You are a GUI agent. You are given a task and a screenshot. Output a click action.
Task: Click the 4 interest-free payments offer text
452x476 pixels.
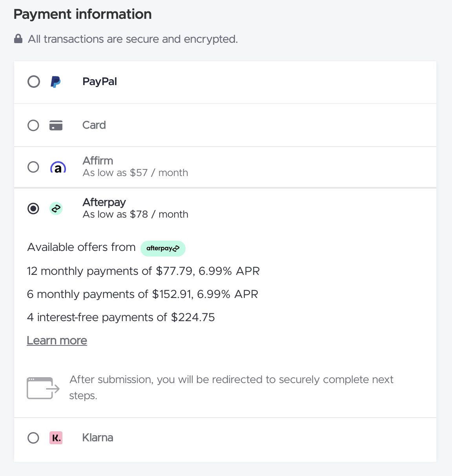tap(121, 317)
